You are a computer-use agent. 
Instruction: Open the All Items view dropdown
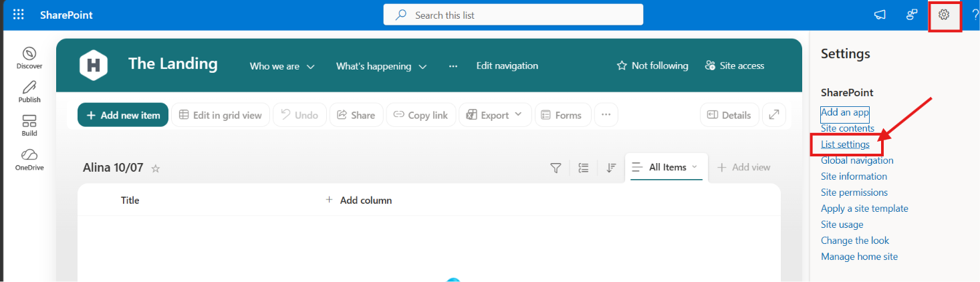point(665,167)
